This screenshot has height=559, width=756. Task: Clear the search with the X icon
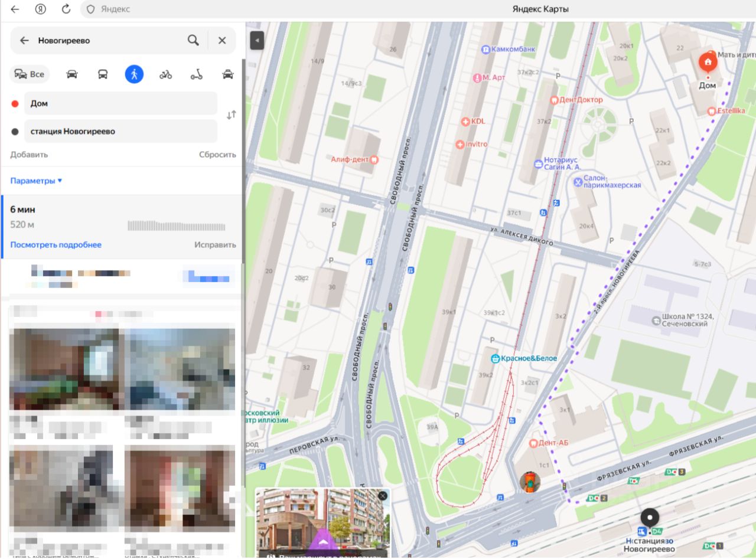[222, 41]
